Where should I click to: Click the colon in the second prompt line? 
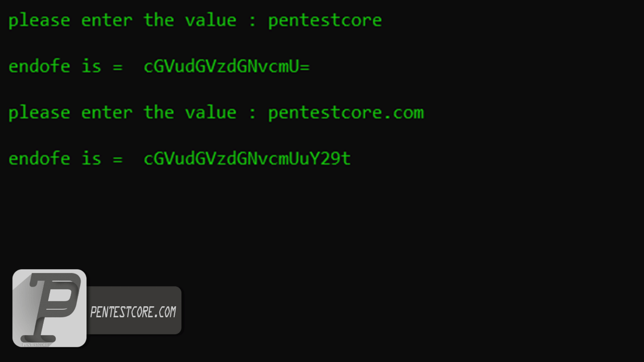pos(253,114)
